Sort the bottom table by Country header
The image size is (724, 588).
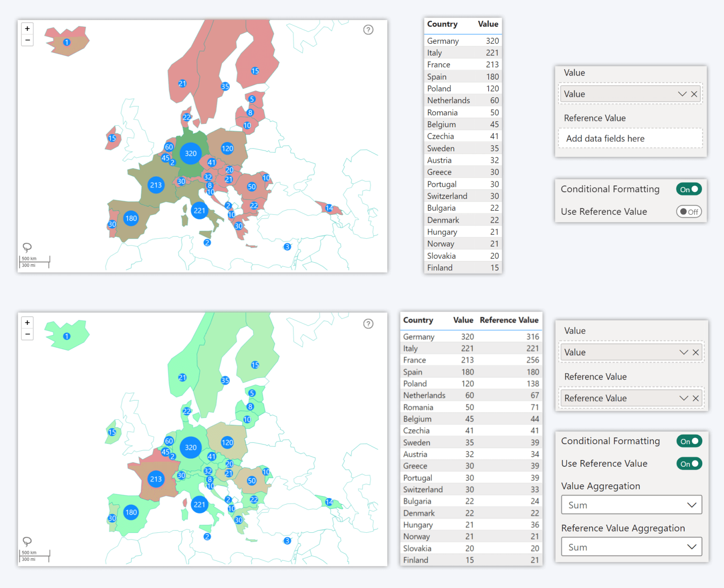pos(418,320)
